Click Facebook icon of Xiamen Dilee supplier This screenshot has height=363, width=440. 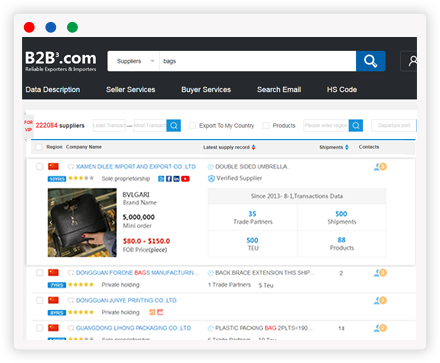tap(169, 179)
